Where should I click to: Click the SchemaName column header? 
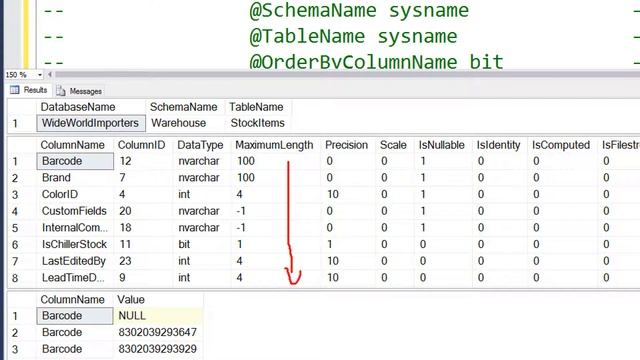184,107
